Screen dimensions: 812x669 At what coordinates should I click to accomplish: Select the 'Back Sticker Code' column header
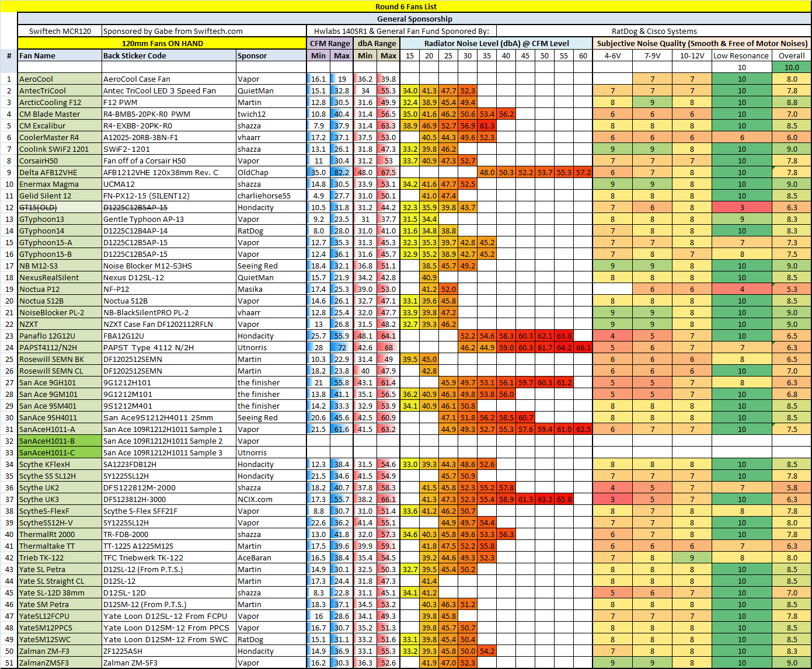pos(169,55)
